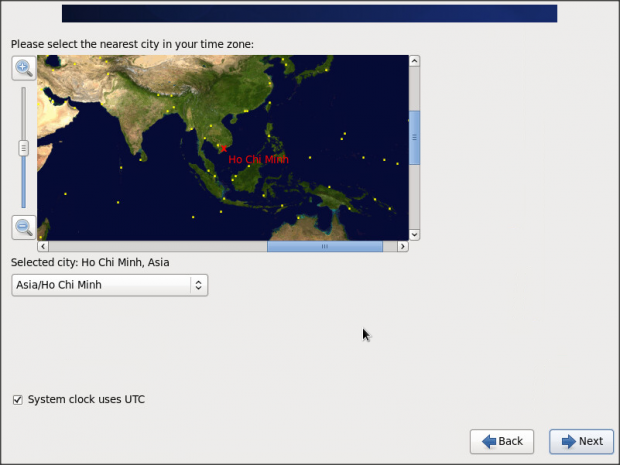The width and height of the screenshot is (620, 465).
Task: Click the zoom out magnifier icon
Action: pos(23,227)
